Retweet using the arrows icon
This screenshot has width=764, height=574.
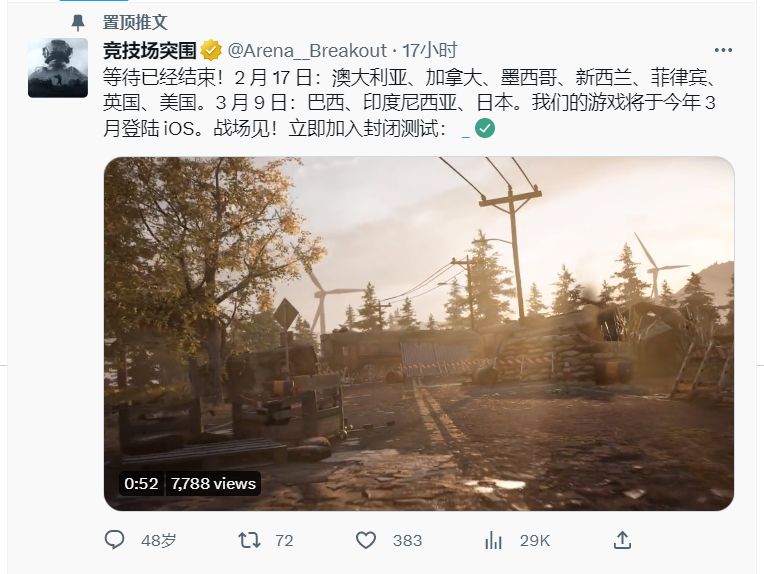[x=249, y=540]
